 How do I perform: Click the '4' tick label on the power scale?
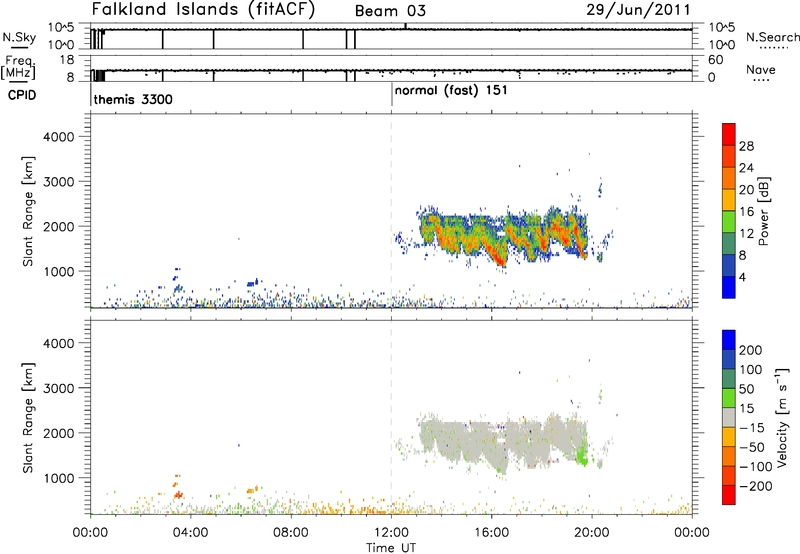(742, 277)
